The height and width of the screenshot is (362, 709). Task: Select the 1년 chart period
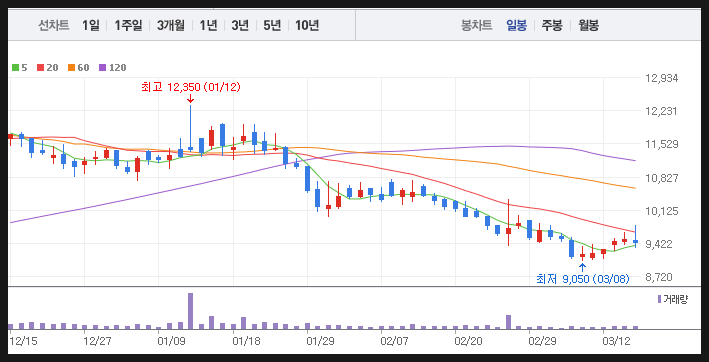(x=208, y=25)
